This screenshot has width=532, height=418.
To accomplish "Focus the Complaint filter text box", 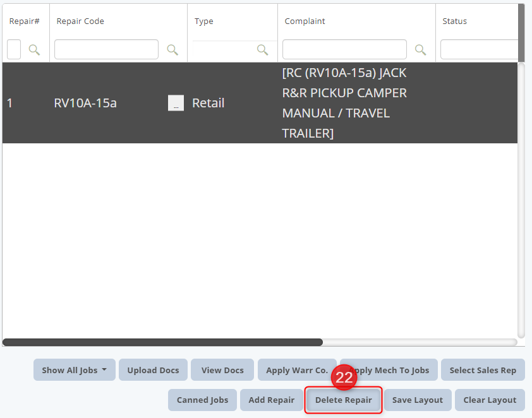I will click(x=344, y=49).
